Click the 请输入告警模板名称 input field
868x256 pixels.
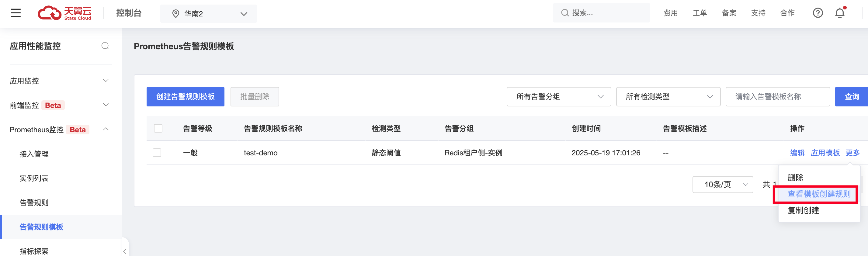click(x=778, y=97)
